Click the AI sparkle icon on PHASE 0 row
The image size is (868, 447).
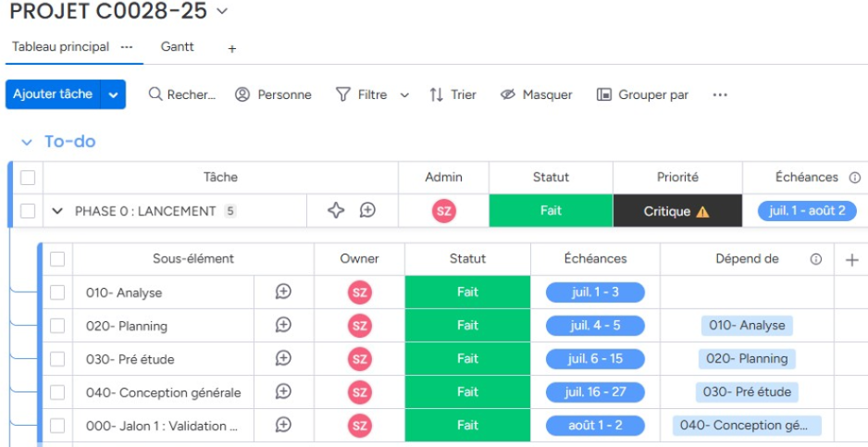click(336, 210)
